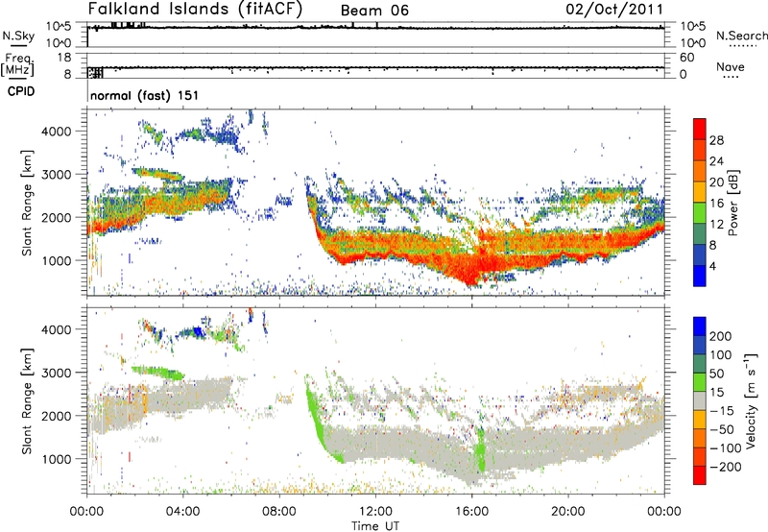Click the "-15" value on Velocity scale

pyautogui.click(x=722, y=411)
